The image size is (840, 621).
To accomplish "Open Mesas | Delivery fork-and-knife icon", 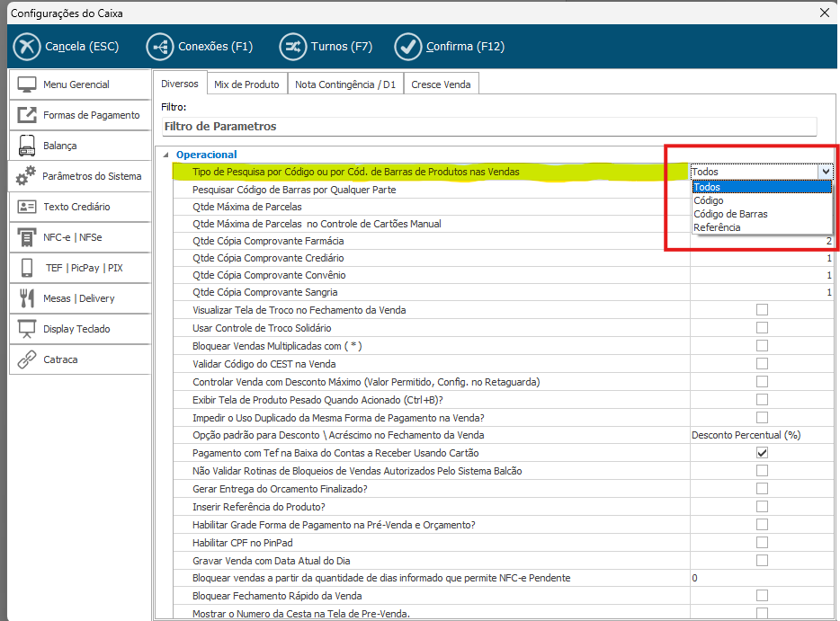I will (x=27, y=298).
